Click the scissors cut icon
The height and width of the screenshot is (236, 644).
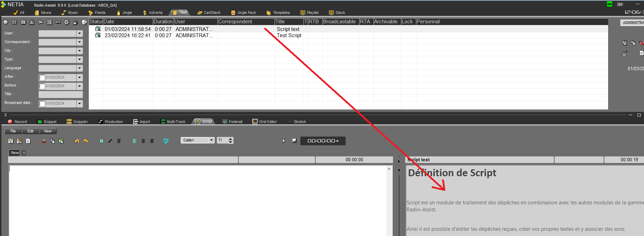(x=44, y=141)
